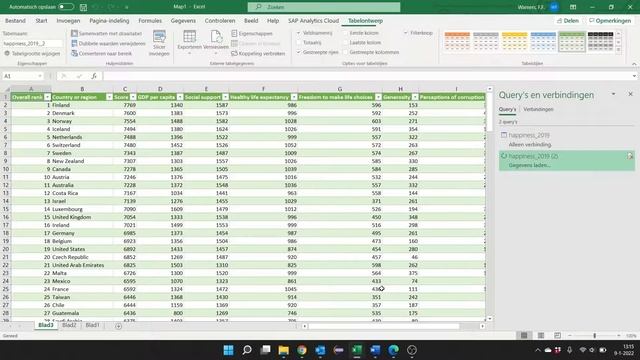This screenshot has height=360, width=640.
Task: Open the Gegevens ribbon tab
Action: [183, 20]
